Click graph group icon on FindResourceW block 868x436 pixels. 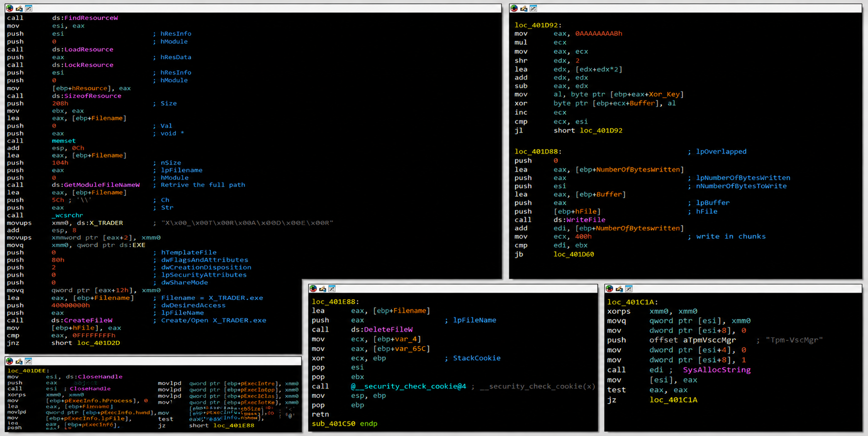[x=28, y=8]
